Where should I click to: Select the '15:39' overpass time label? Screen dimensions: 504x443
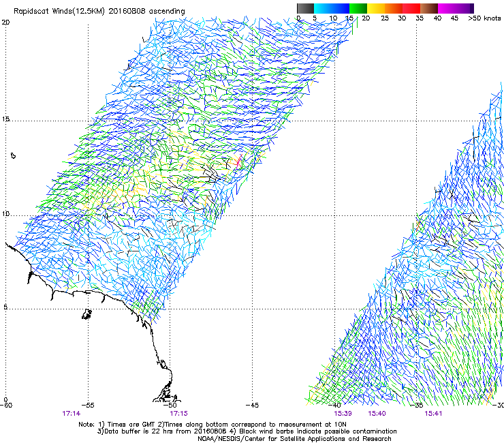[x=343, y=414]
